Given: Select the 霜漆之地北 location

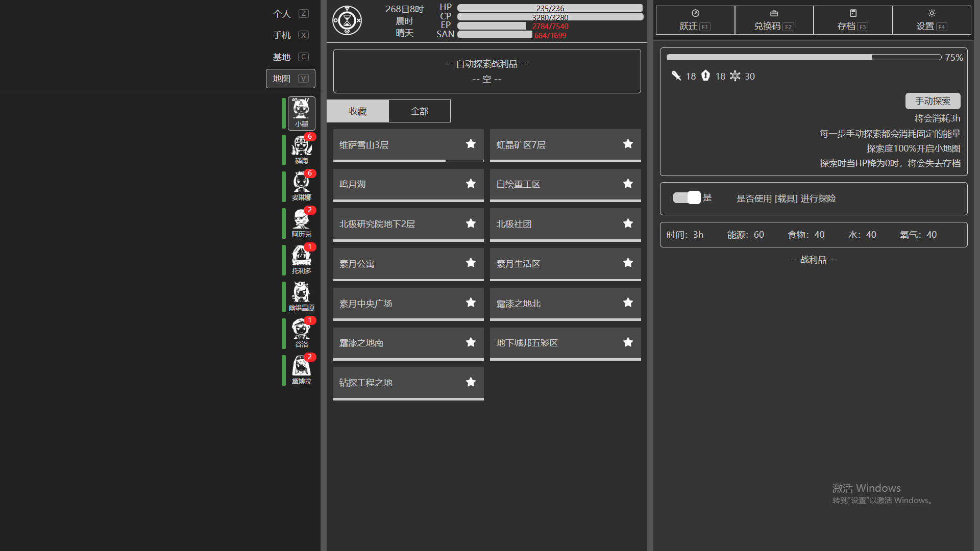Looking at the screenshot, I should [x=566, y=304].
